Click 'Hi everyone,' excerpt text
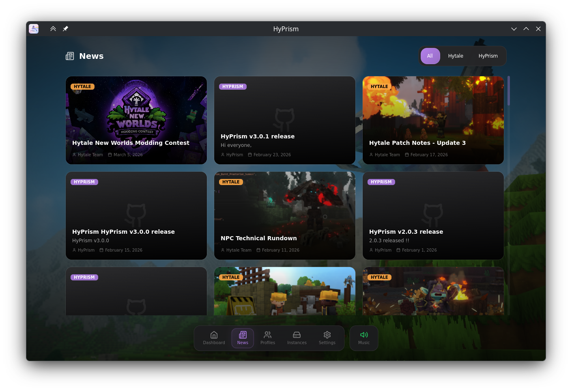The width and height of the screenshot is (572, 392). coord(236,145)
